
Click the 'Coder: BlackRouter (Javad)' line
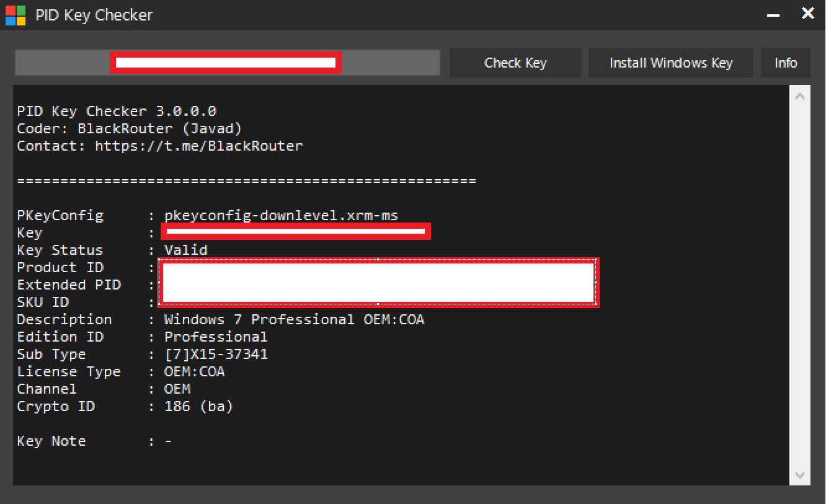coord(129,129)
